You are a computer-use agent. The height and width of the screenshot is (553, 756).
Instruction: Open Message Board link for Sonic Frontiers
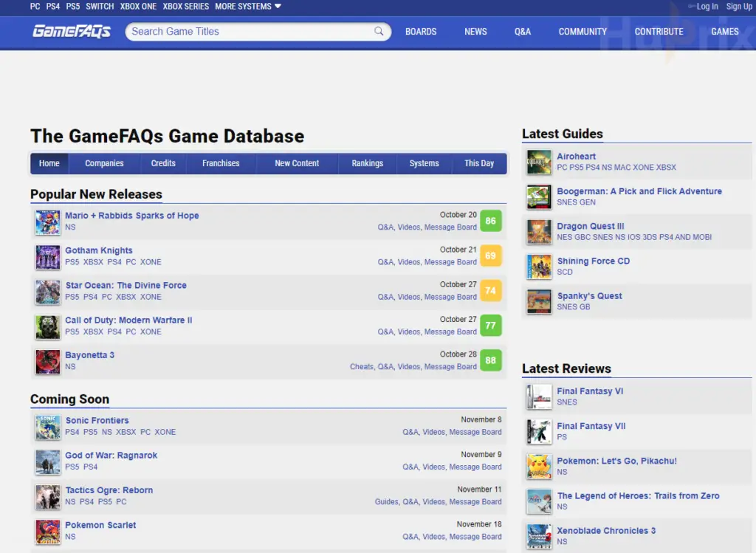(475, 432)
